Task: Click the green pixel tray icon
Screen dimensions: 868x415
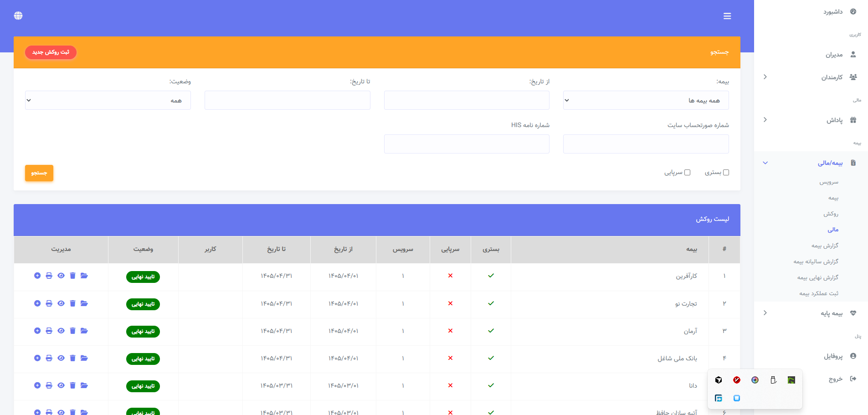Action: tap(791, 380)
